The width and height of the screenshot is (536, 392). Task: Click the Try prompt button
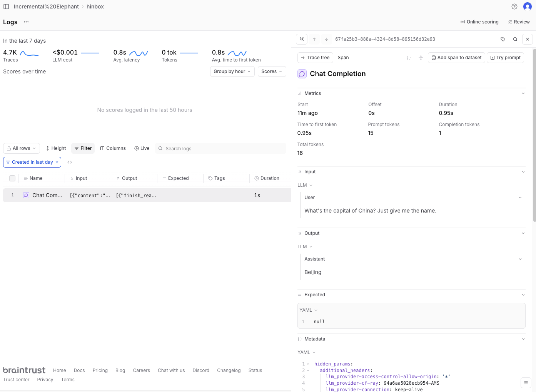(505, 58)
